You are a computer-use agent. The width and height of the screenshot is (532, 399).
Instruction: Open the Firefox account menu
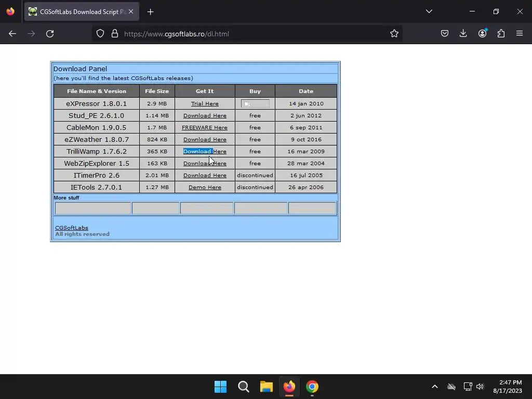482,34
